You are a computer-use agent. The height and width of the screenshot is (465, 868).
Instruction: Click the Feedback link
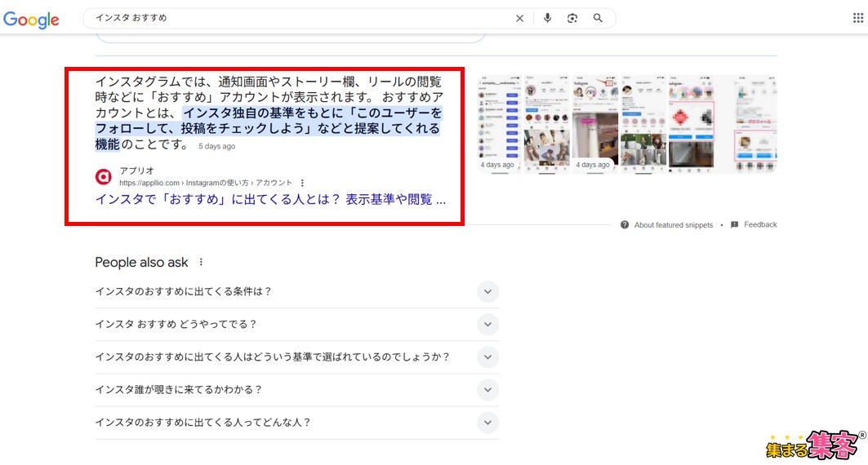760,224
